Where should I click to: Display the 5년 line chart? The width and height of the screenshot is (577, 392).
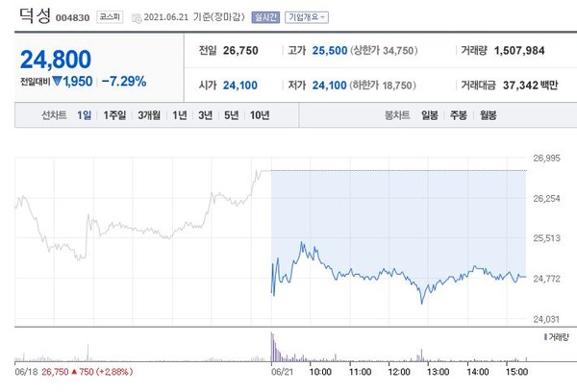click(231, 115)
